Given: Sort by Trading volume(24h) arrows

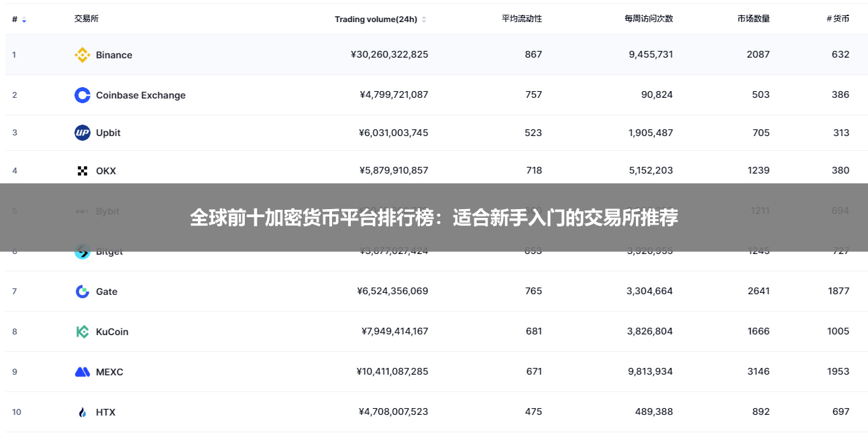Looking at the screenshot, I should [x=424, y=19].
